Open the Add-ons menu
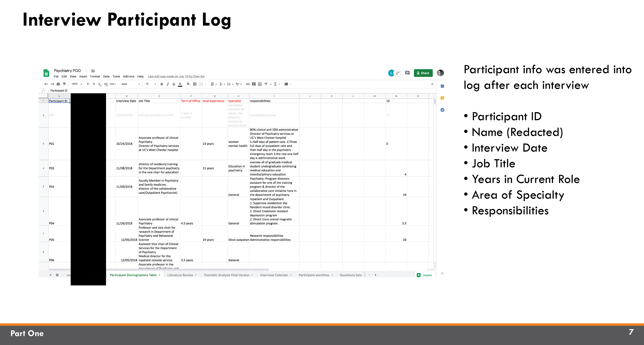This screenshot has height=345, width=644. click(128, 76)
